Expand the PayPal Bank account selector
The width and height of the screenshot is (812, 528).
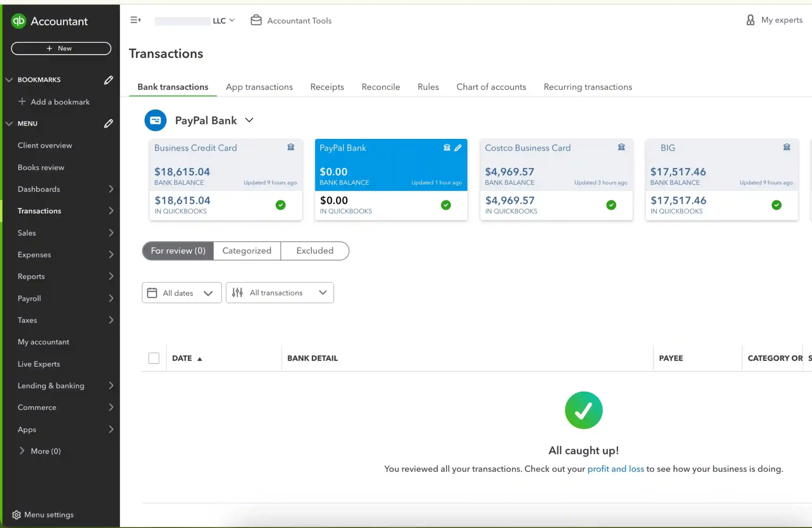pyautogui.click(x=249, y=120)
